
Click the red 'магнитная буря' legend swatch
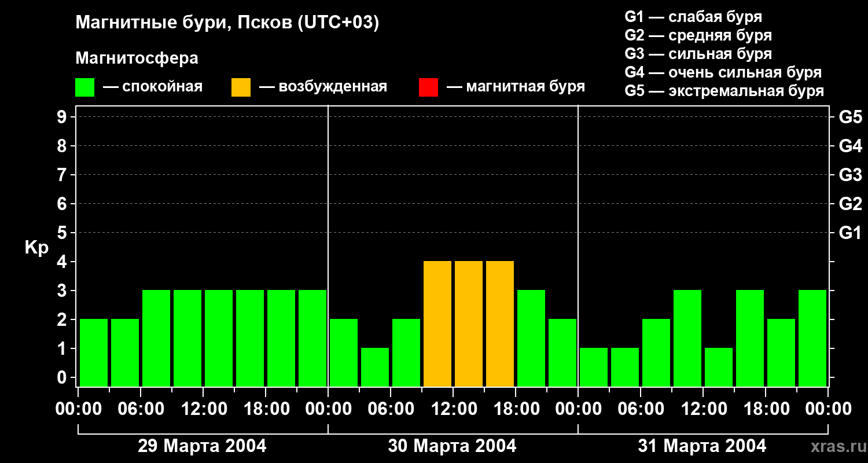coord(428,87)
